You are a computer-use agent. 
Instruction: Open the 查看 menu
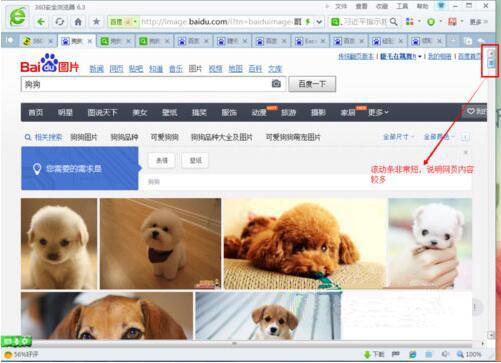point(361,6)
